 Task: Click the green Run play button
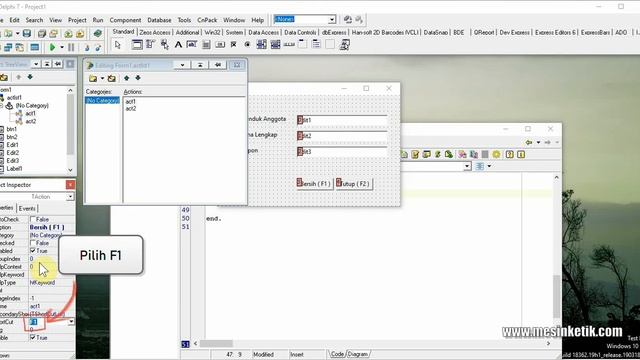click(x=52, y=47)
